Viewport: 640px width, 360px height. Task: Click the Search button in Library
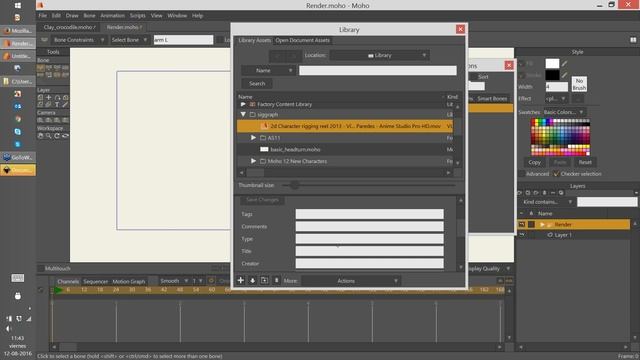[x=257, y=84]
